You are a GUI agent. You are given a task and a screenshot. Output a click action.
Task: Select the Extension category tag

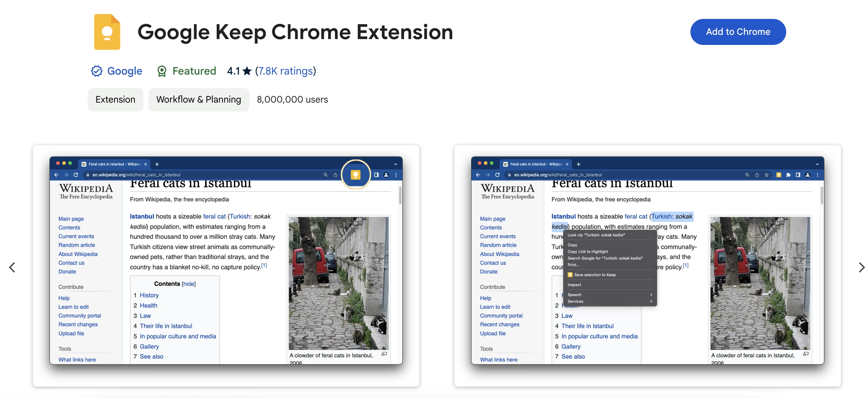pos(115,99)
